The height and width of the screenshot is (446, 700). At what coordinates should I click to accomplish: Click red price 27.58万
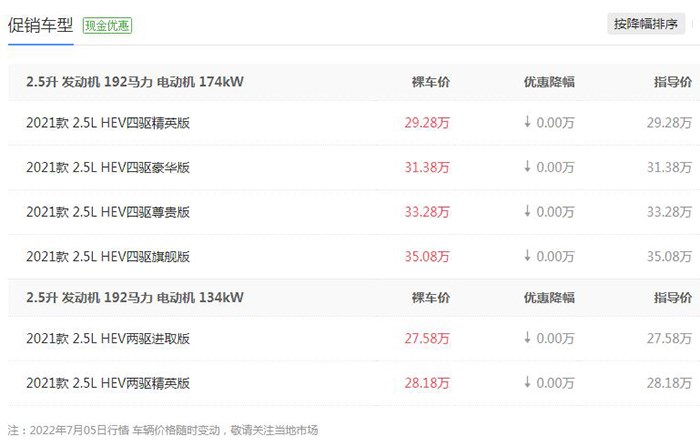[427, 338]
